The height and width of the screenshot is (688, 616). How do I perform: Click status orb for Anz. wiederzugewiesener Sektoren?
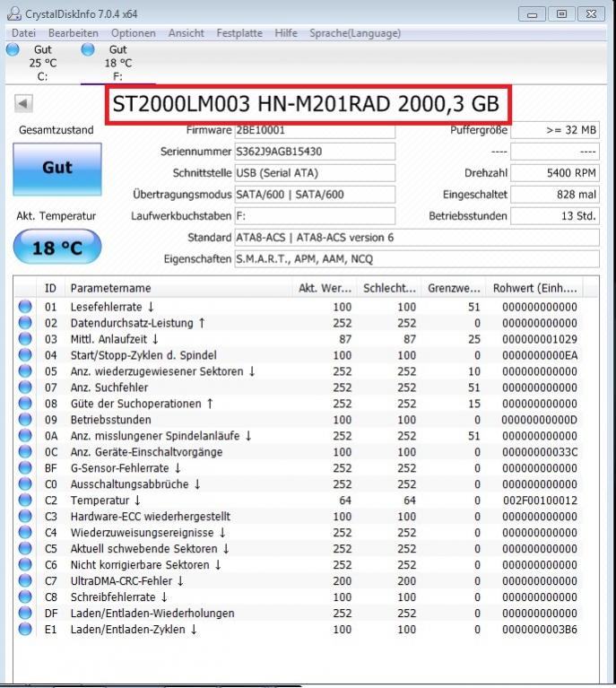tap(25, 371)
